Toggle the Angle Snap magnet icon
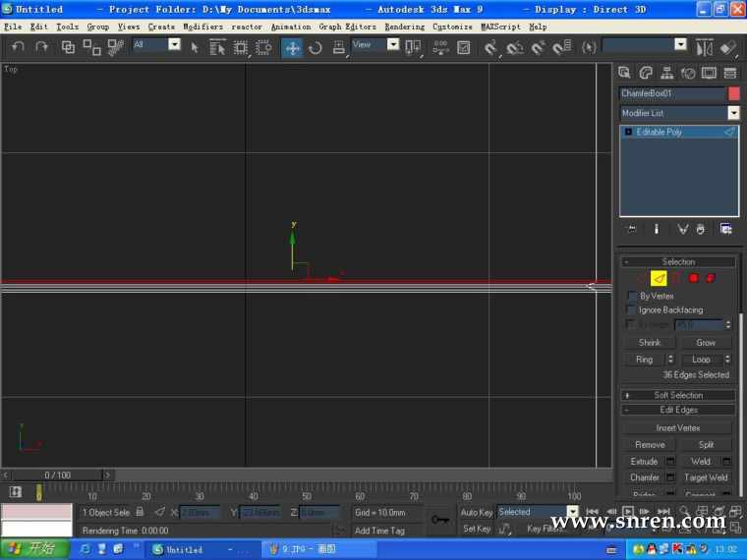Viewport: 747px width, 560px height. point(514,47)
